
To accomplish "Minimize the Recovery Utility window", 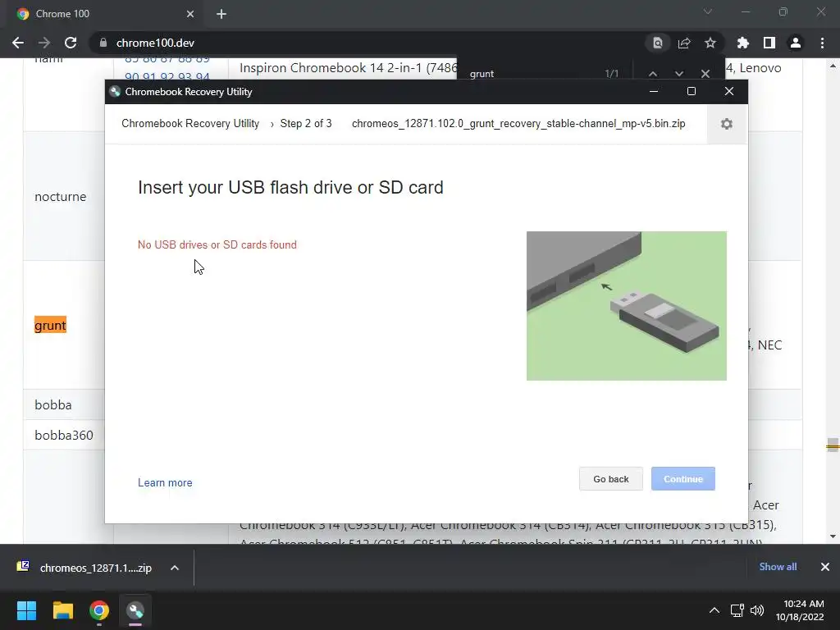I will tap(654, 92).
